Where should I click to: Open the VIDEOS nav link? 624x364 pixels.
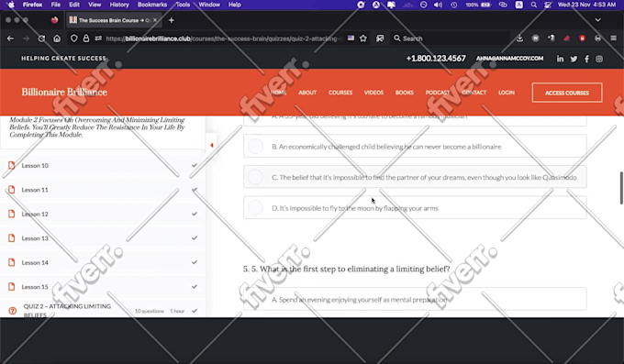[373, 93]
